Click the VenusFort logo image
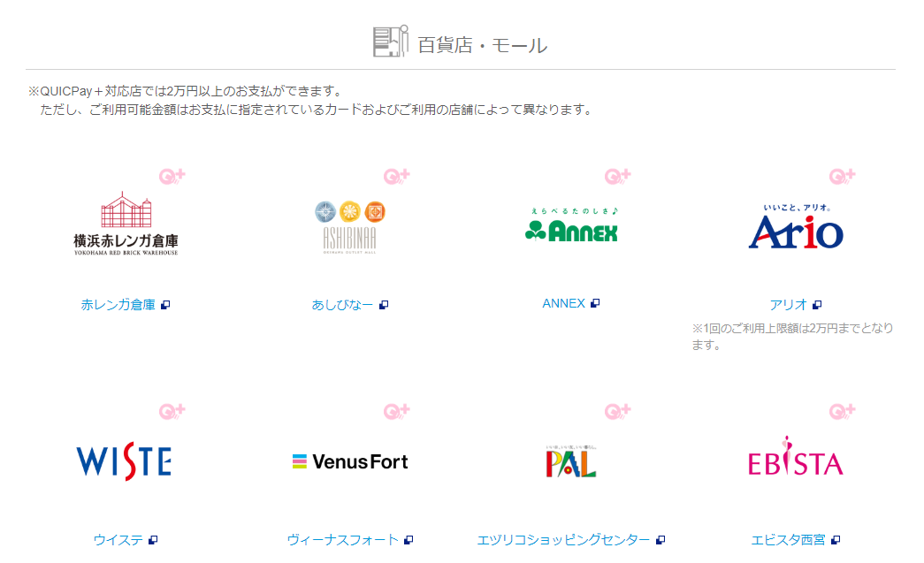This screenshot has height=563, width=924. tap(350, 461)
